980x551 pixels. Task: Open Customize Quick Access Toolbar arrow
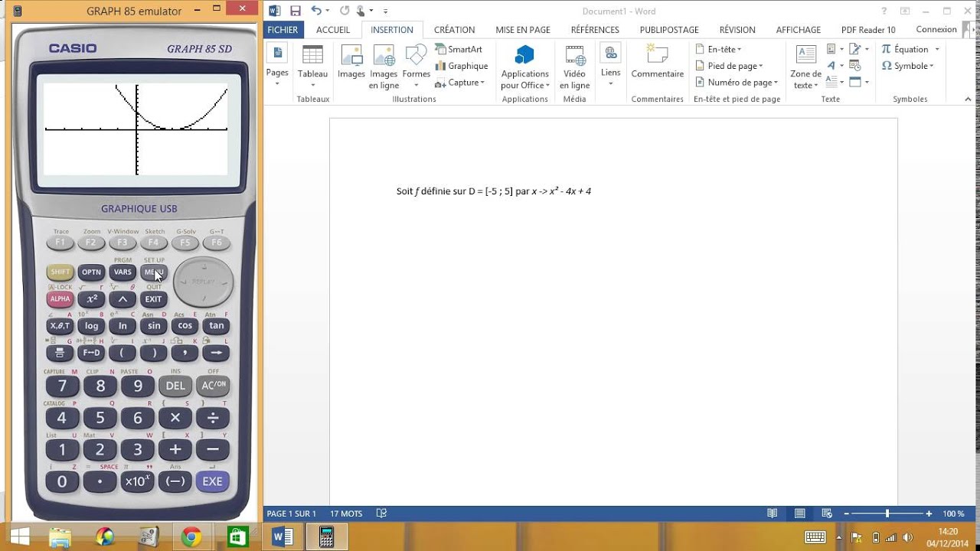[385, 11]
